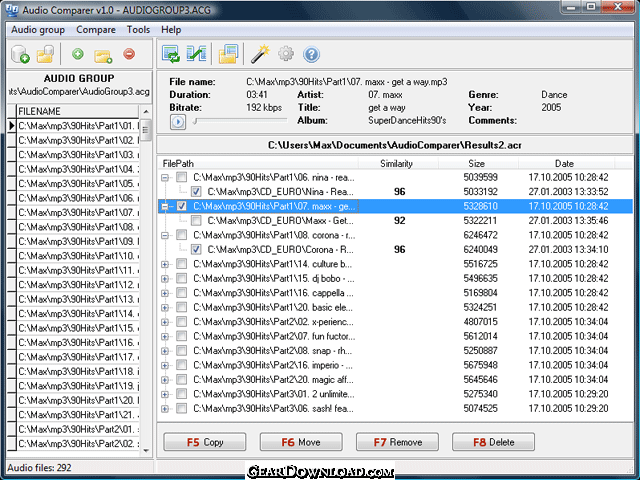Click the F8 Delete button
Screen dimensions: 640x480
(x=493, y=442)
